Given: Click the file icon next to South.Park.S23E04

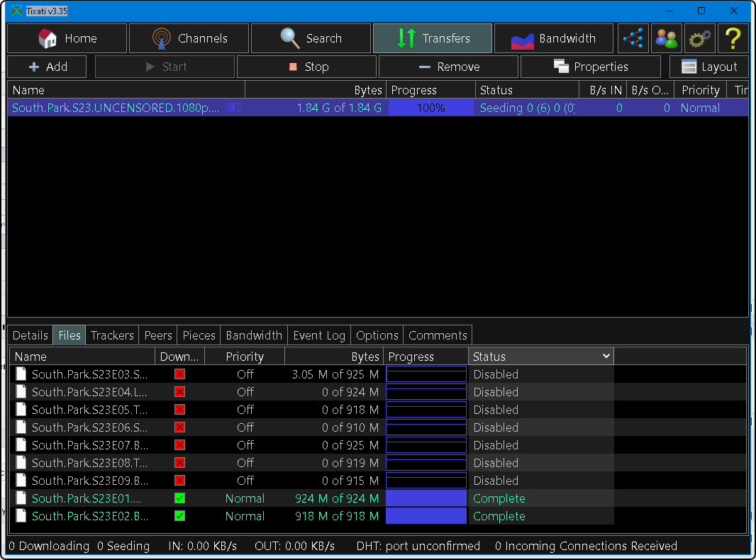Looking at the screenshot, I should [21, 392].
